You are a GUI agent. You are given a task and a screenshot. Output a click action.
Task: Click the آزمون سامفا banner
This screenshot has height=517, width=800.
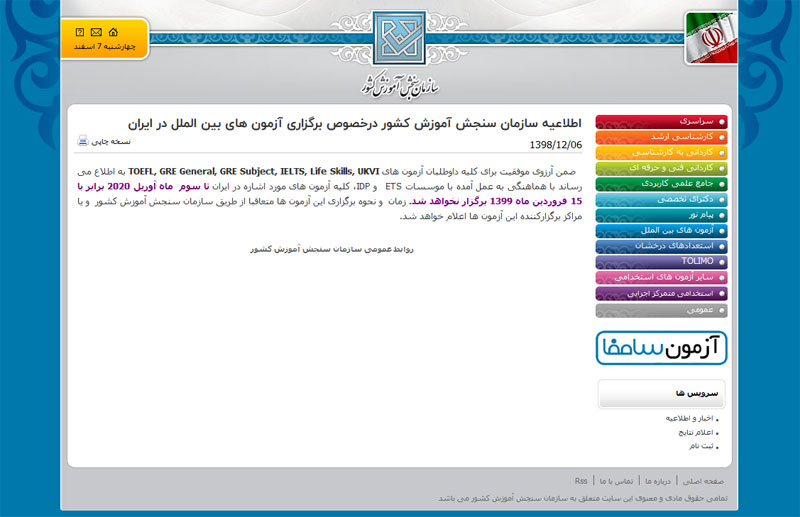[x=661, y=348]
